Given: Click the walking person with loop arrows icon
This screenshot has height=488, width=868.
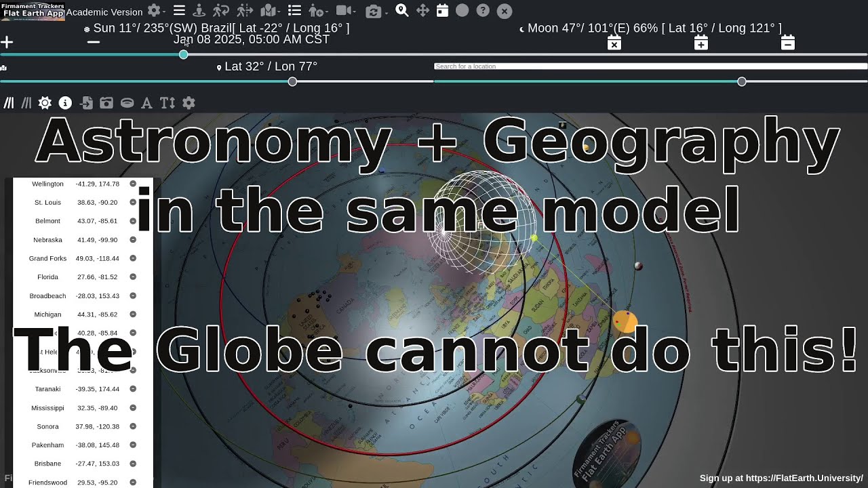Looking at the screenshot, I should coord(220,11).
